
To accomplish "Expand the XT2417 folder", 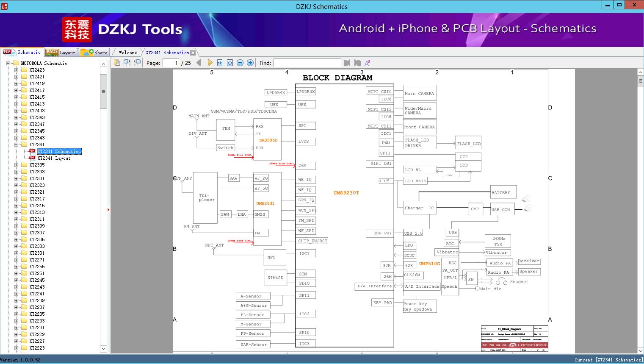I will point(16,90).
